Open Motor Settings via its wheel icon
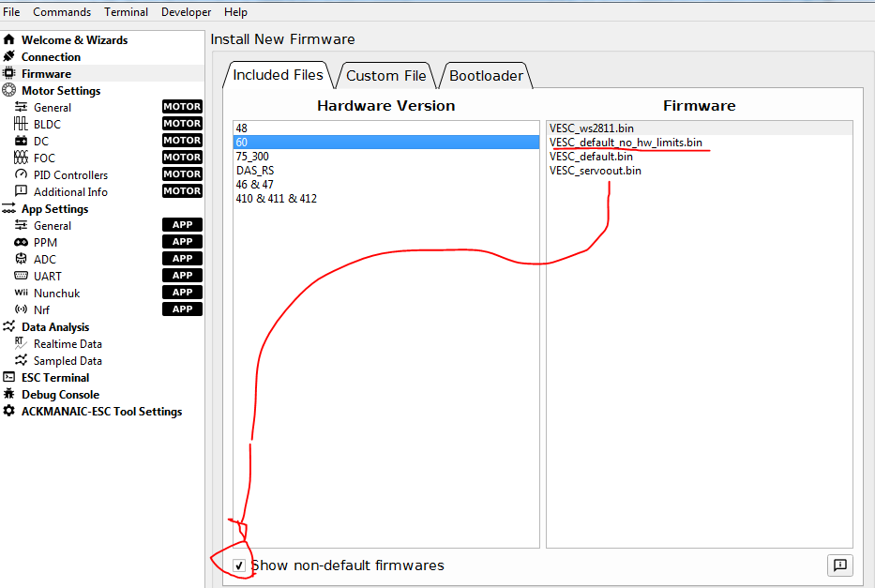The height and width of the screenshot is (588, 875). click(x=9, y=91)
